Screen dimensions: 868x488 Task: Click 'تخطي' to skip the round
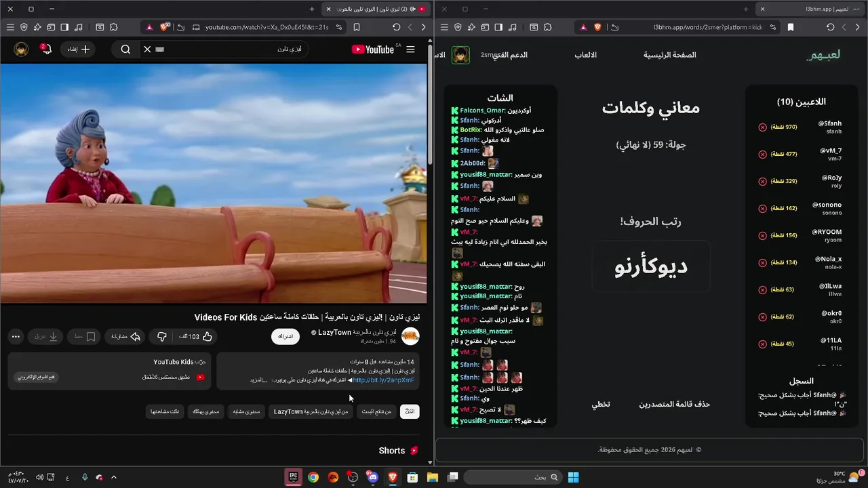coord(601,404)
